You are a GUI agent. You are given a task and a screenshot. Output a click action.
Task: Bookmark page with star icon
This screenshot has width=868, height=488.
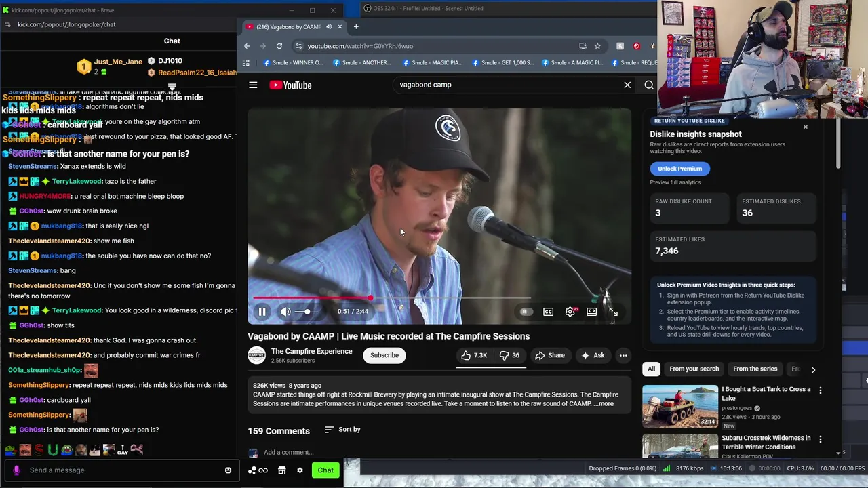click(x=597, y=46)
